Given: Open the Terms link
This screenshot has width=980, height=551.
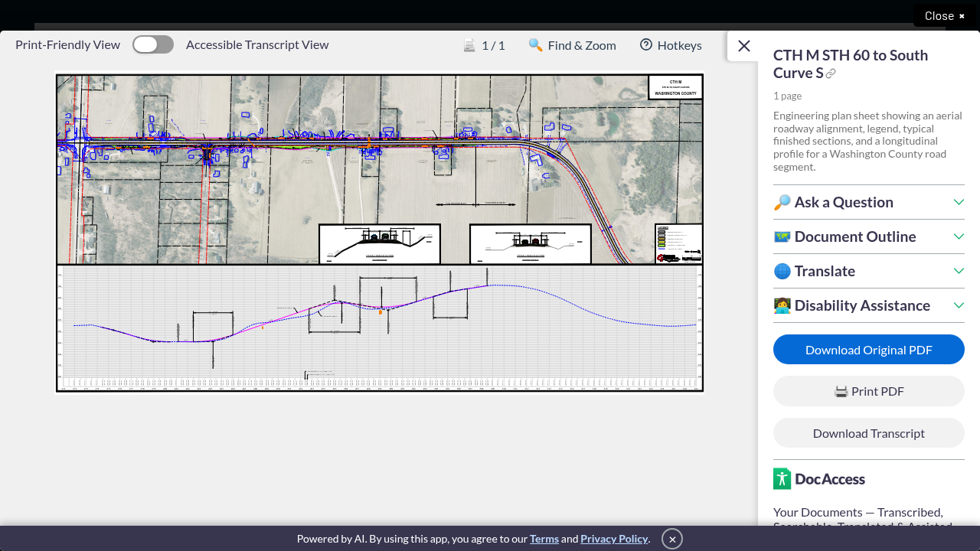Looking at the screenshot, I should point(544,539).
